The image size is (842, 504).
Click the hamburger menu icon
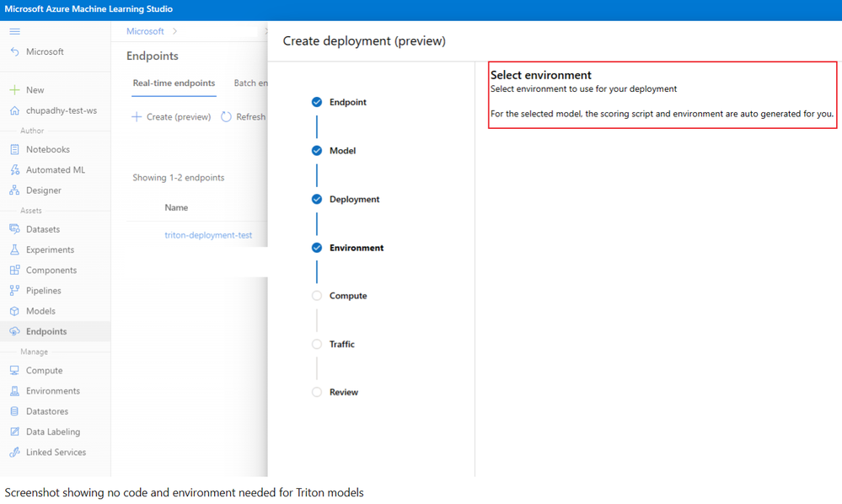pos(14,32)
